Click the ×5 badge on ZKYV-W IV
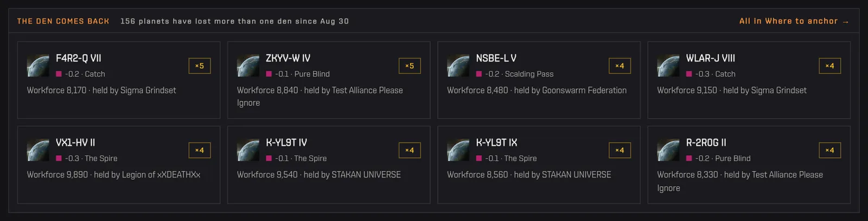Viewport: 868px width, 221px height. click(410, 66)
